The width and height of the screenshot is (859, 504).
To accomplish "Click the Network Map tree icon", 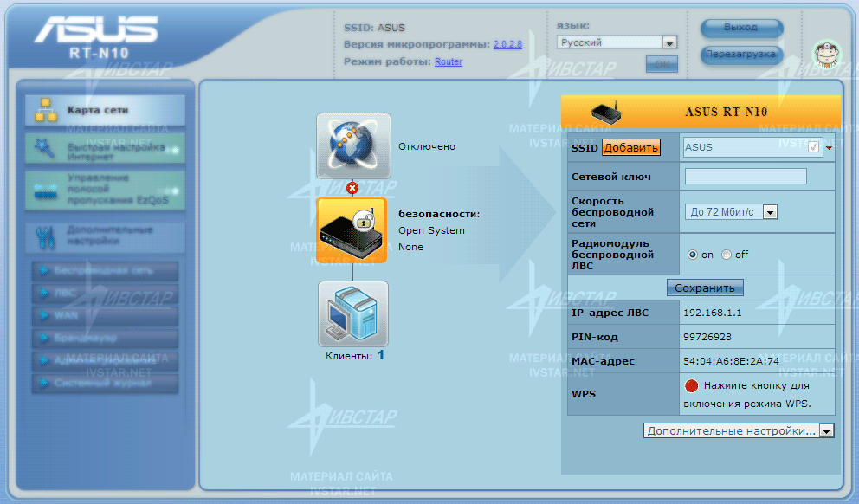I will click(46, 110).
